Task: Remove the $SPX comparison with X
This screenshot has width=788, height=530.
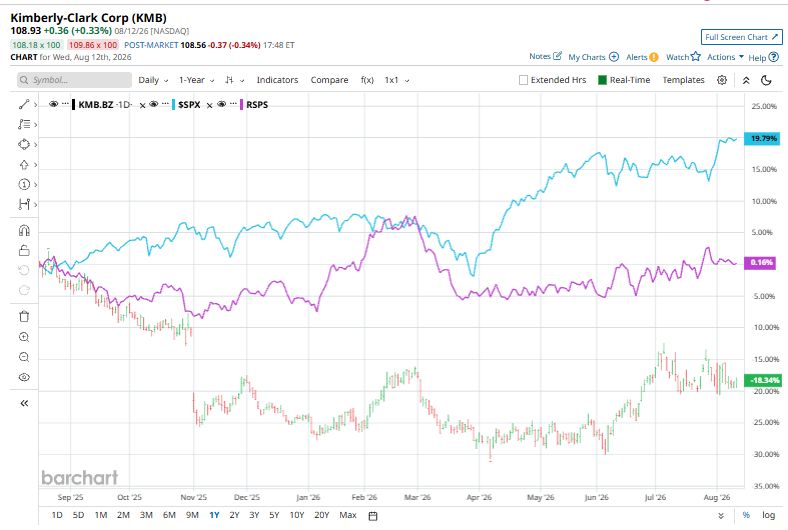Action: click(210, 105)
